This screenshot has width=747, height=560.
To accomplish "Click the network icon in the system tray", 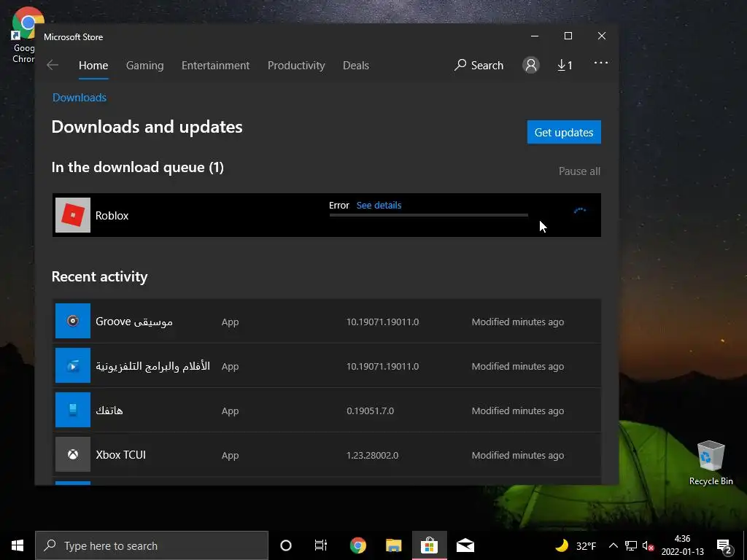I will 631,545.
